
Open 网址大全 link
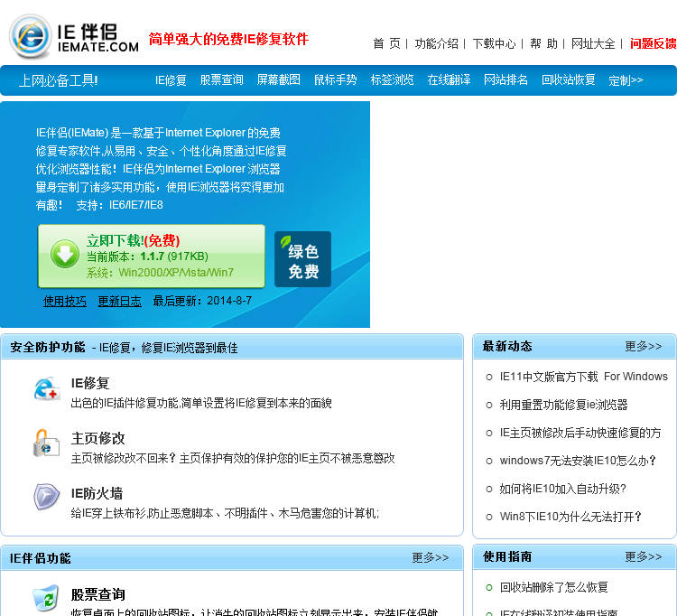pos(593,43)
